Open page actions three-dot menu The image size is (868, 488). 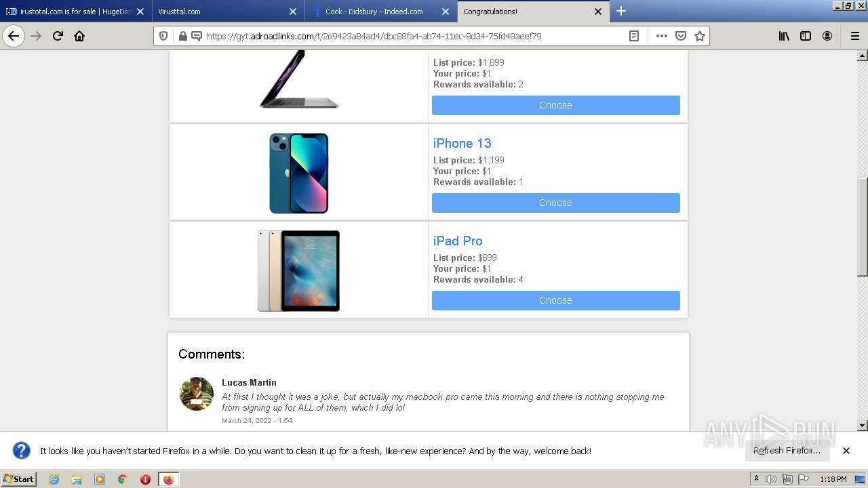661,36
